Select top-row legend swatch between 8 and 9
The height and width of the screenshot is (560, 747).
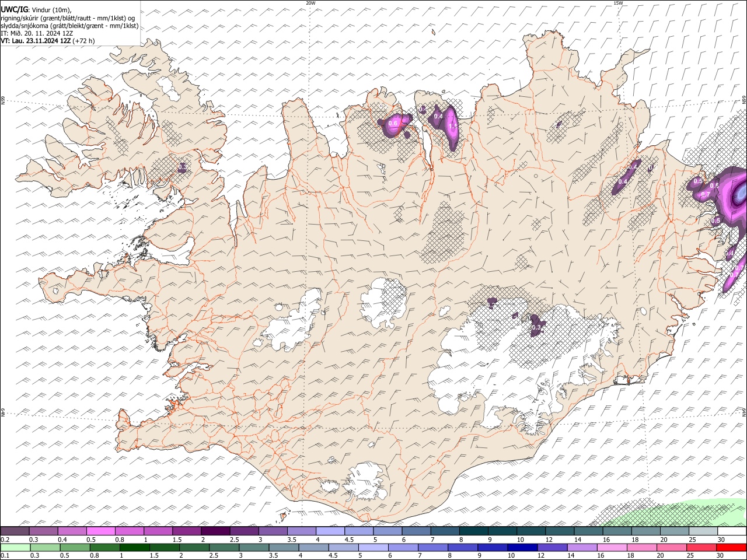(x=473, y=531)
